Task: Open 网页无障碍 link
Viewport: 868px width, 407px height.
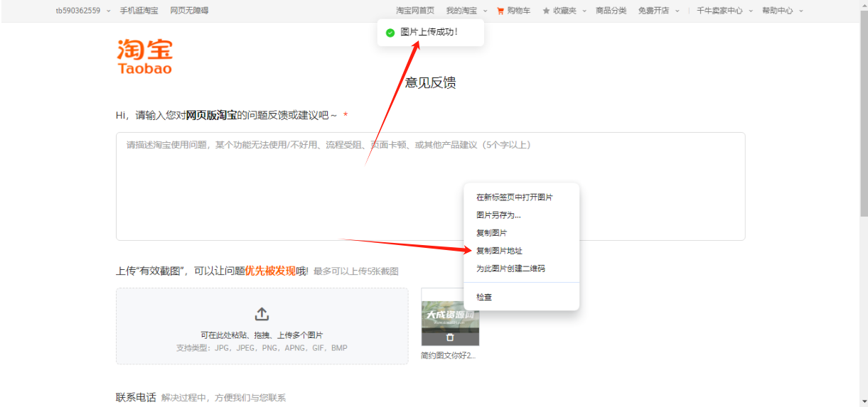Action: tap(189, 11)
